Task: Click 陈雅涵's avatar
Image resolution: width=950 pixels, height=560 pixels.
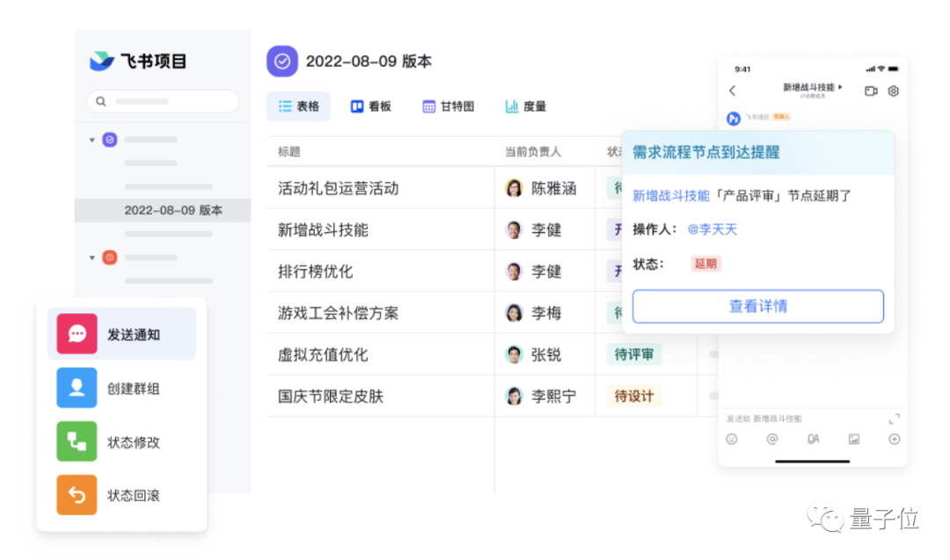Action: (515, 188)
